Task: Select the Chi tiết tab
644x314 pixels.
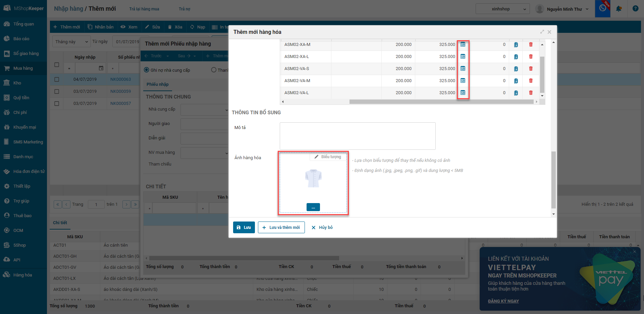Action: click(60, 223)
